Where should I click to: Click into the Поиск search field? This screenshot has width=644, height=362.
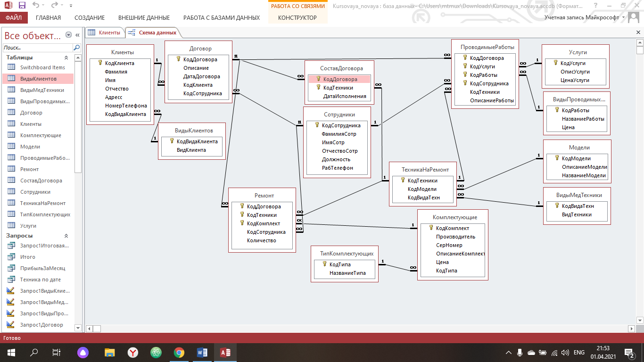click(x=38, y=48)
